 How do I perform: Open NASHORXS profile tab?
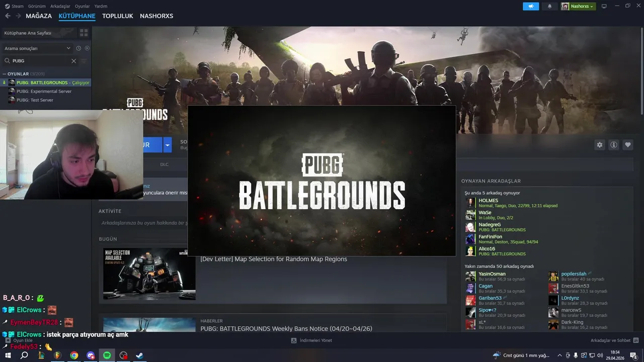156,16
